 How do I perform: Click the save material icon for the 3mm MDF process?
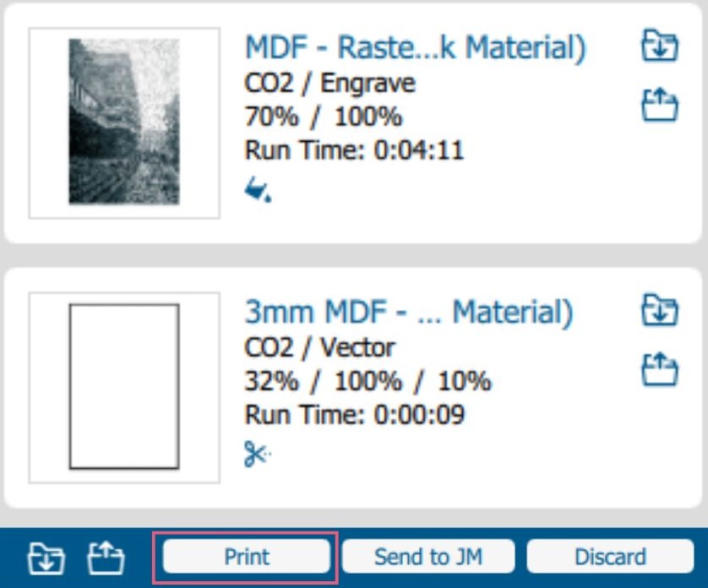click(659, 369)
